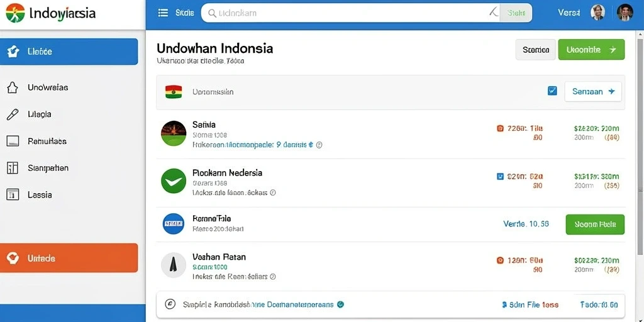The image size is (644, 322).
Task: Click the pencil icon beside Lilagia
Action: pos(13,114)
